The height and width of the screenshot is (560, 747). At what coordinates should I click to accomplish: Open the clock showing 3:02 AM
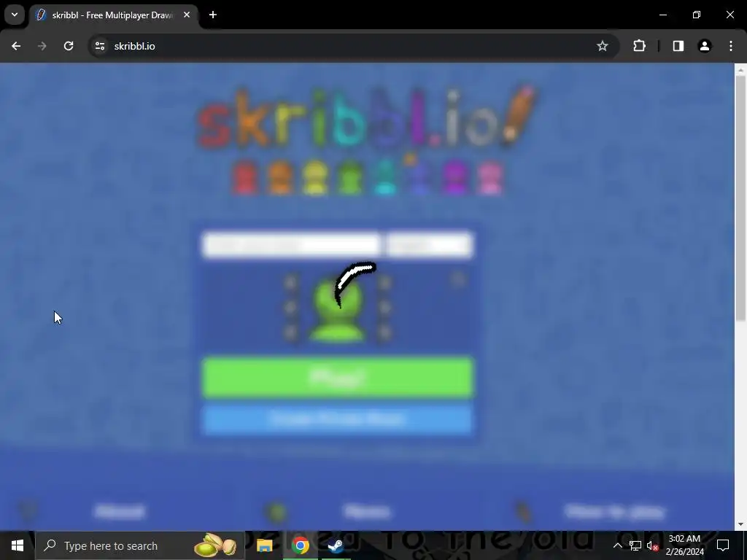(684, 545)
